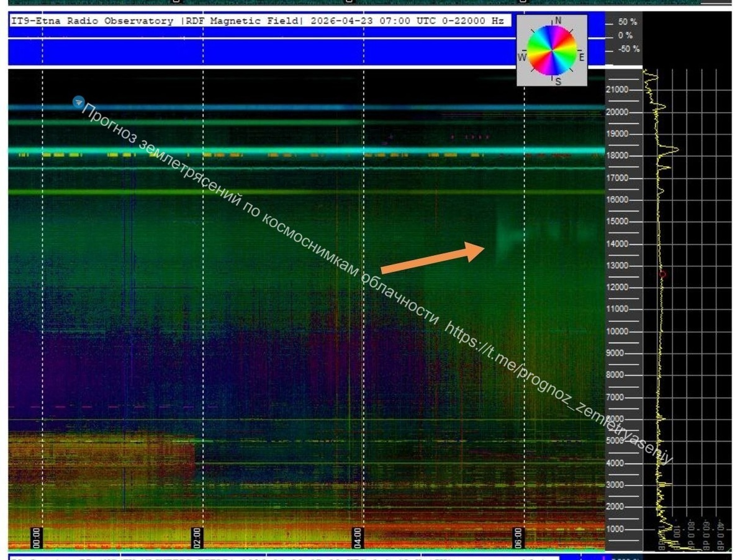The height and width of the screenshot is (560, 745).
Task: Click the 20000 Hz frequency label
Action: click(618, 112)
